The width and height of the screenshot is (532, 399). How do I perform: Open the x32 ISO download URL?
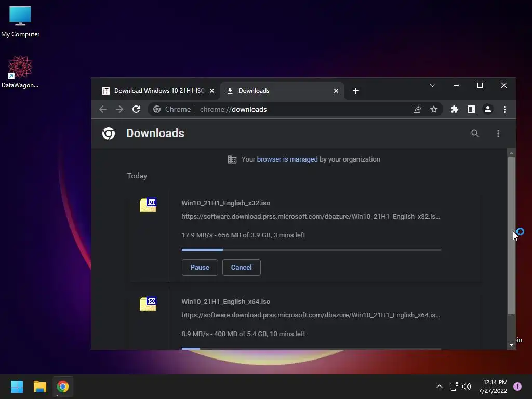click(x=311, y=217)
